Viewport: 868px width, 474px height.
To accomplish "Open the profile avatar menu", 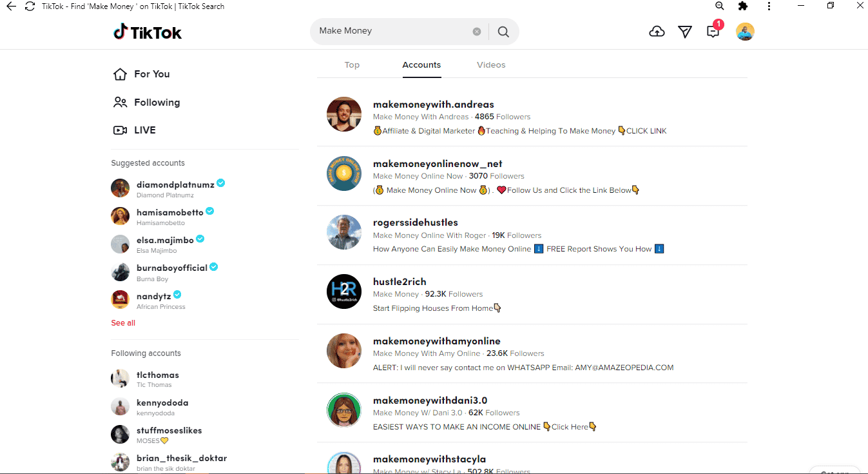I will [x=745, y=32].
